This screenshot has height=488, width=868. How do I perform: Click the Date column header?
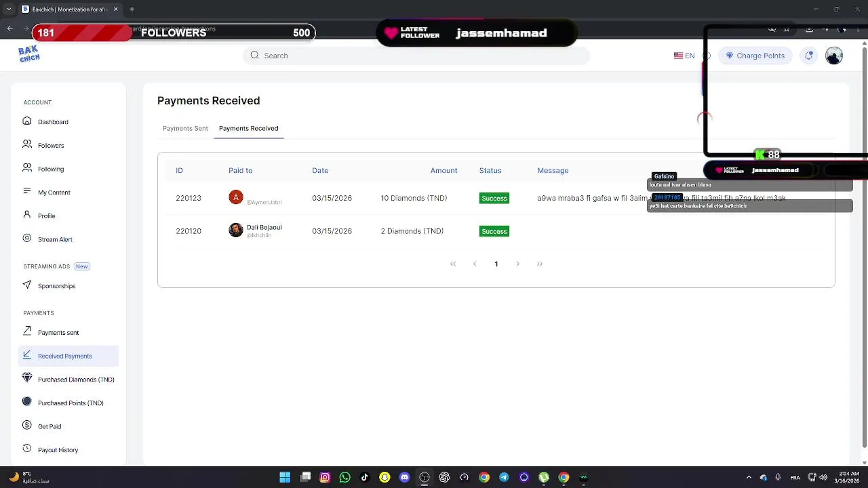pos(320,170)
